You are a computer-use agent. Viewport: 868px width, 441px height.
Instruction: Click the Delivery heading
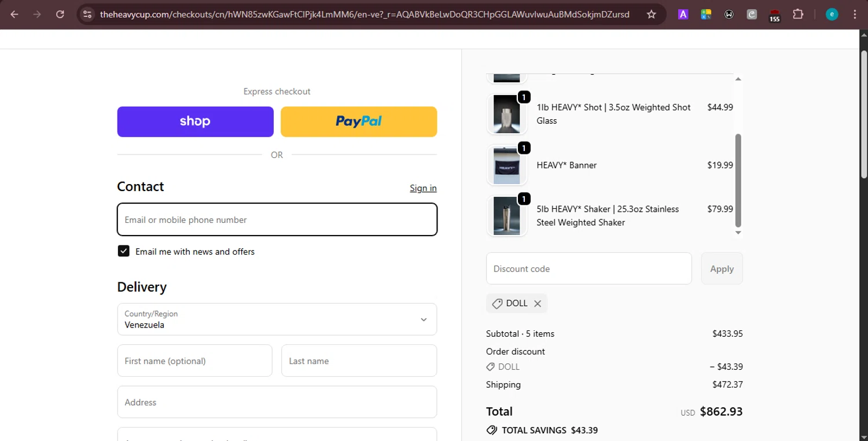(142, 287)
